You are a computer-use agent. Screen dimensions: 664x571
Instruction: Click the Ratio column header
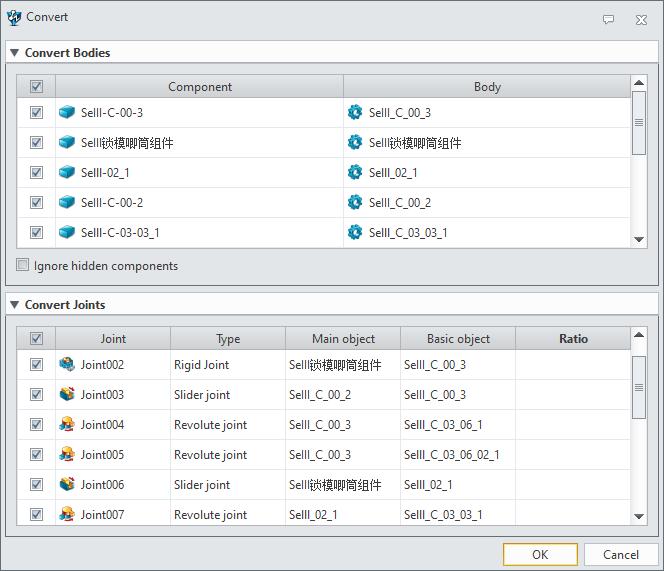click(573, 339)
